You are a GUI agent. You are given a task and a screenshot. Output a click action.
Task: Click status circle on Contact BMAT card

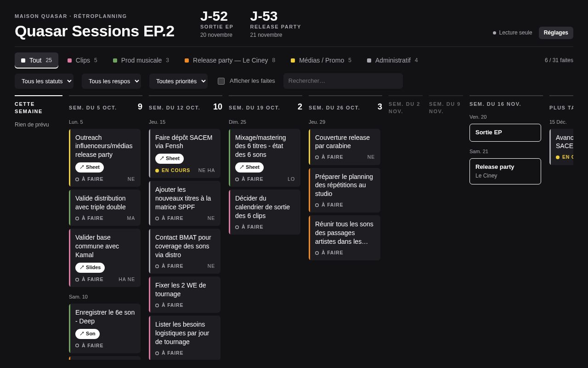coord(157,266)
